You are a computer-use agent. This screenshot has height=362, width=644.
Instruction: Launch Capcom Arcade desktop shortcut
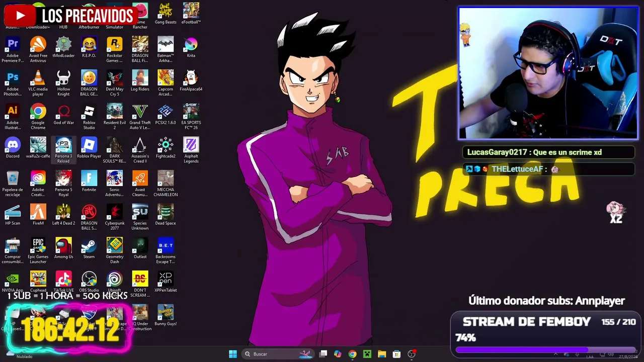166,83
